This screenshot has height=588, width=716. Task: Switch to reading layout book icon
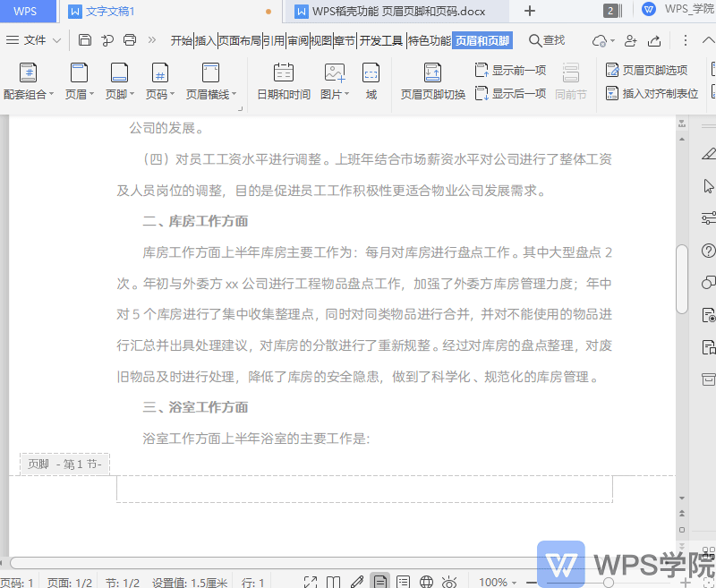click(x=333, y=582)
